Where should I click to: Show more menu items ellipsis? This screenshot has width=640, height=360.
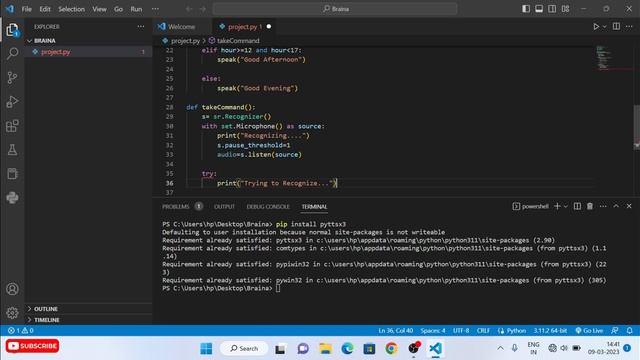click(x=156, y=9)
